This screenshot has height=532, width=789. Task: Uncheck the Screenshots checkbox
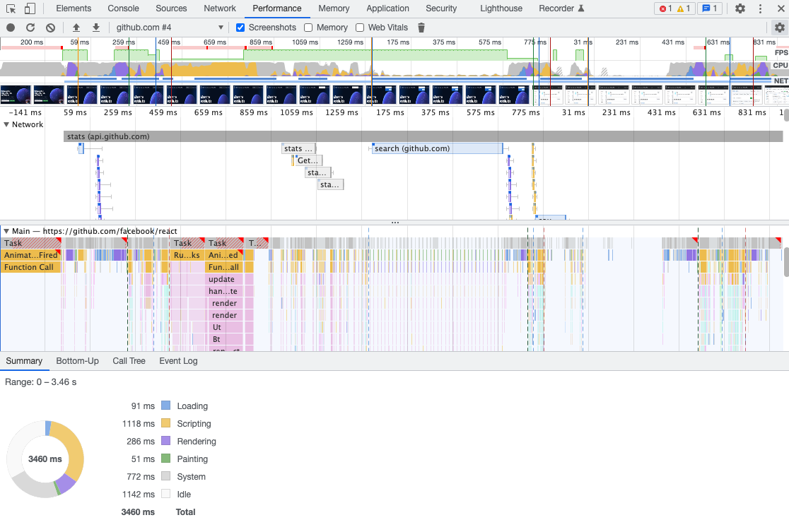[x=240, y=28]
